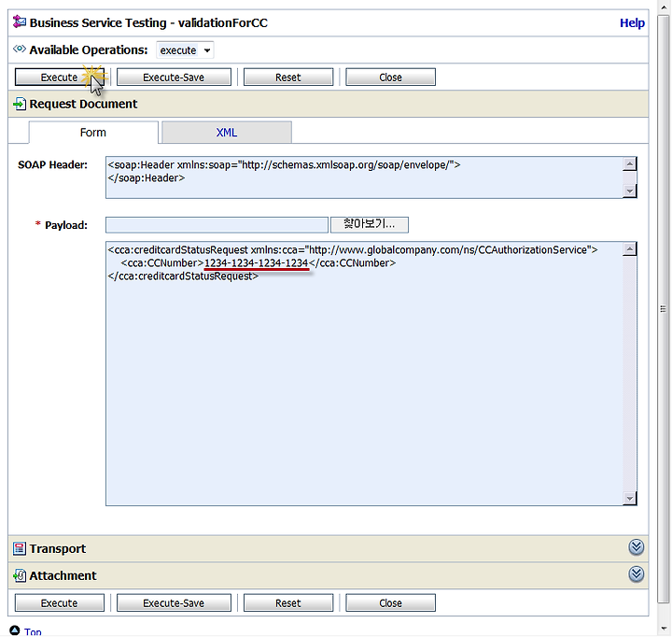The width and height of the screenshot is (672, 637).
Task: Click the Top arrow icon at page bottom
Action: [15, 630]
